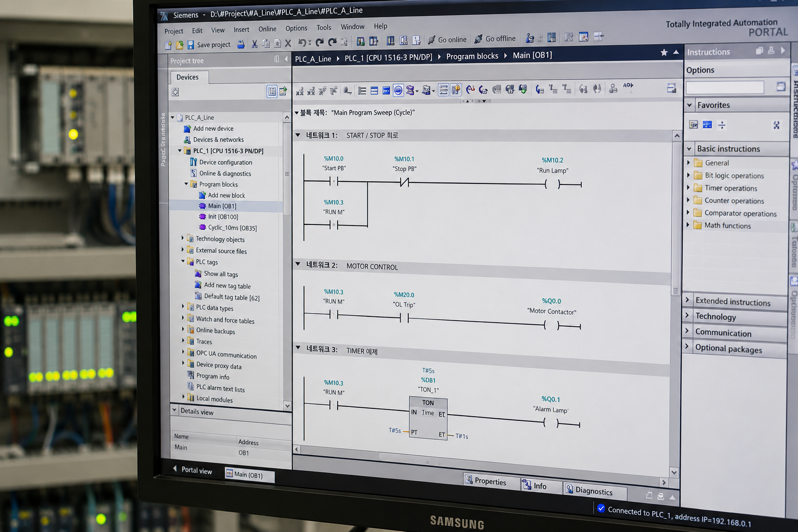Screen dimensions: 798x532
Task: Click the first icon in the Favorites row
Action: click(694, 125)
